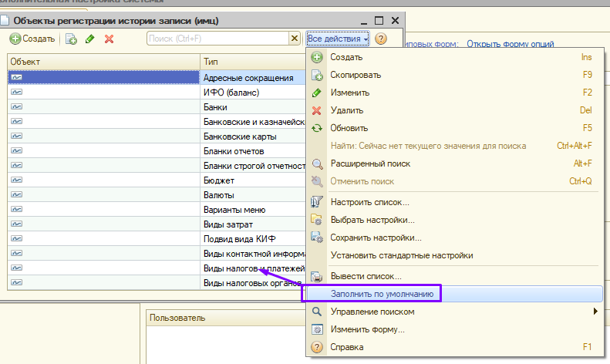Click the copy record toolbar icon
Image resolution: width=610 pixels, height=364 pixels.
pyautogui.click(x=72, y=39)
